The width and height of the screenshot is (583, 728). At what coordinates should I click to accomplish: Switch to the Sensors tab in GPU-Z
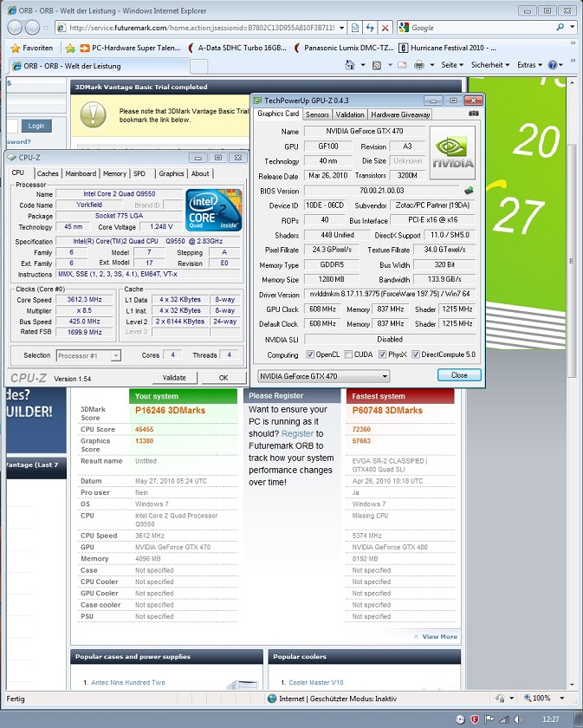(x=317, y=114)
